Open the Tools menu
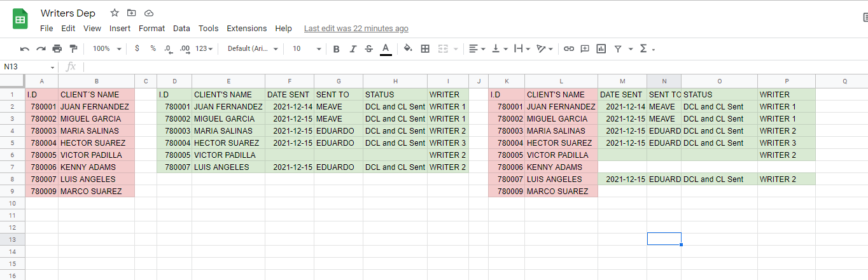This screenshot has width=868, height=280. (x=208, y=29)
